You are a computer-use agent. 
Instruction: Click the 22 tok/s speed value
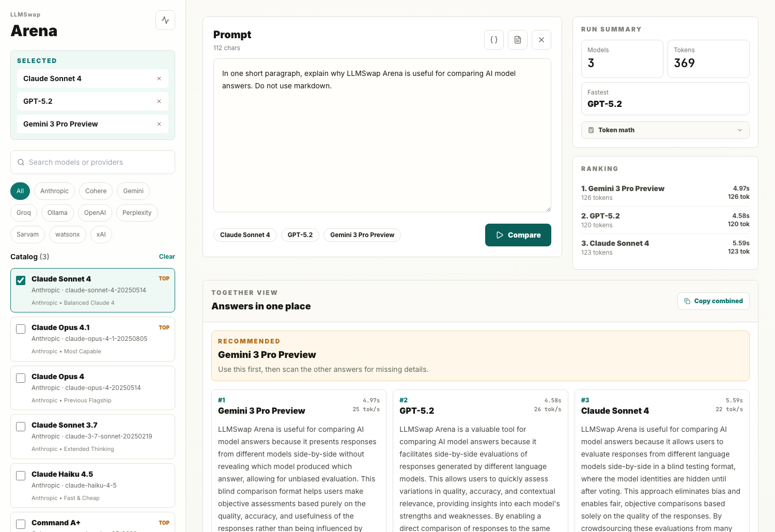[730, 410]
